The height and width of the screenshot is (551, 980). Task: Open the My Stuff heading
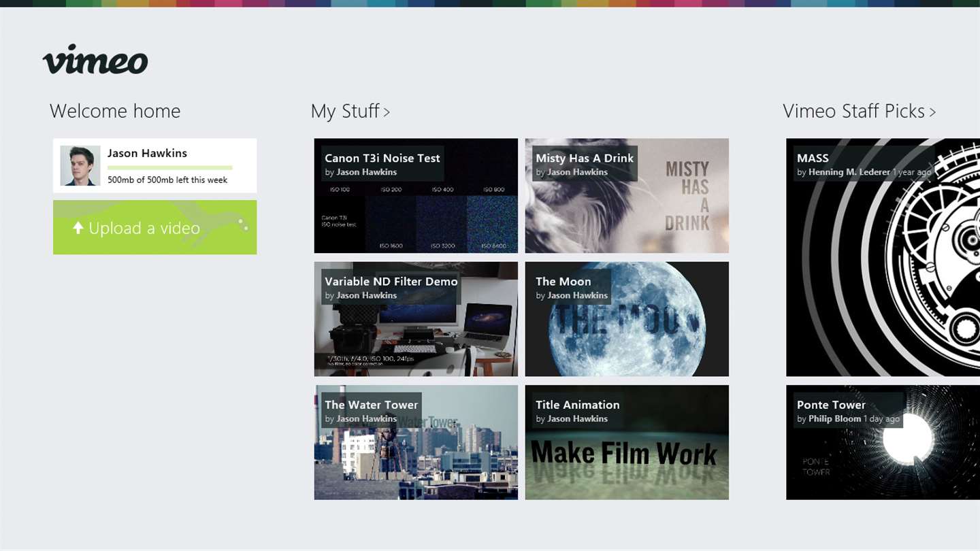345,111
